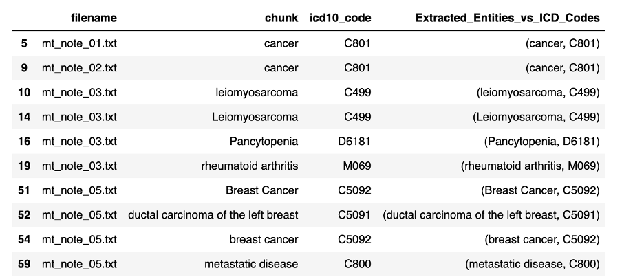Image resolution: width=644 pixels, height=279 pixels.
Task: Click the icd10_code column header
Action: coord(341,18)
